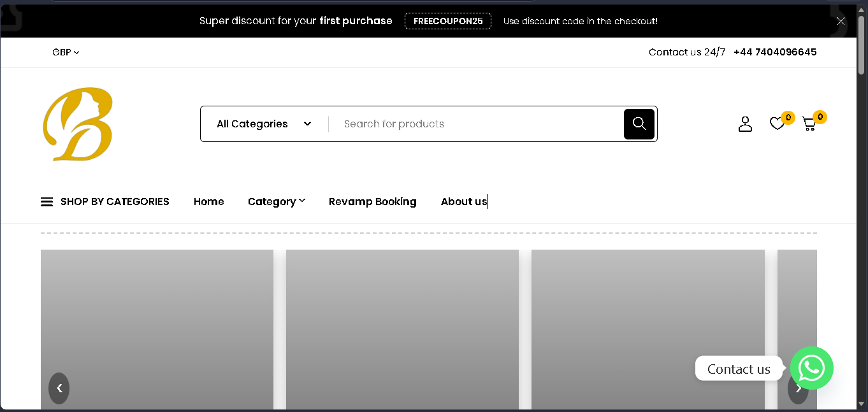
Task: Open the All Categories dropdown
Action: click(x=264, y=124)
